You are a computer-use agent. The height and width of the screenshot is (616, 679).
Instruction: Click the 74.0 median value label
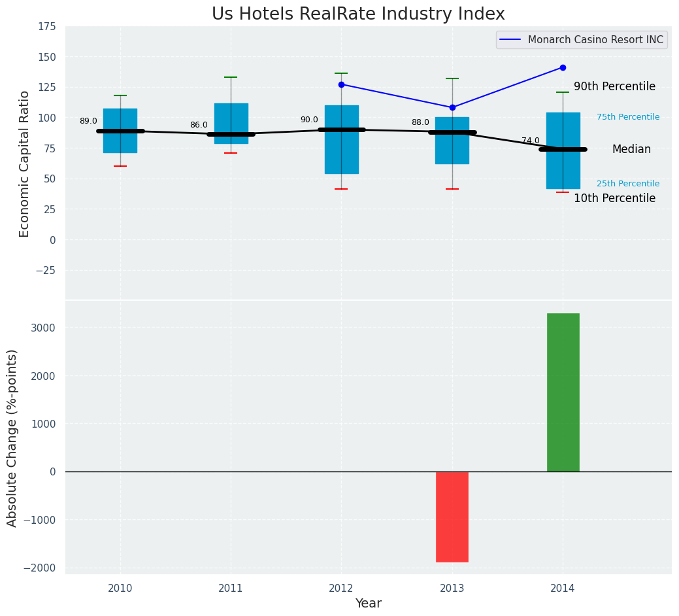tap(530, 141)
